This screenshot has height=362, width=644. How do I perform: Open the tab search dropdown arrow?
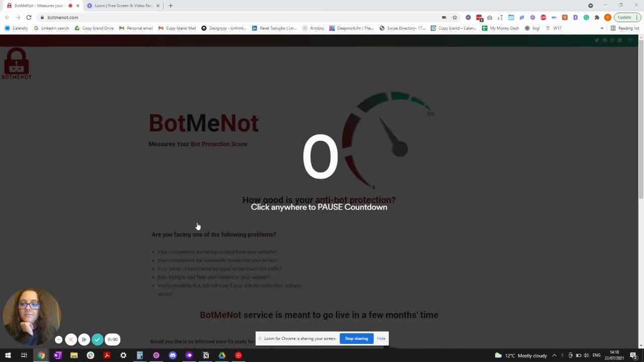[591, 6]
